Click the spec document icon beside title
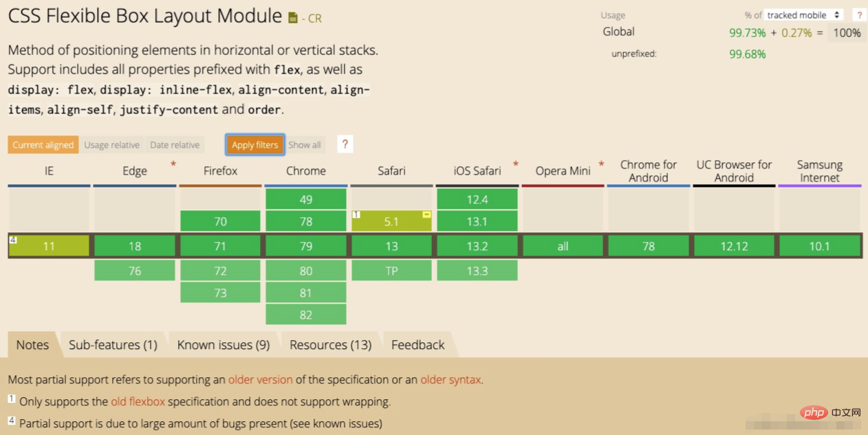The height and width of the screenshot is (435, 868). pos(293,18)
